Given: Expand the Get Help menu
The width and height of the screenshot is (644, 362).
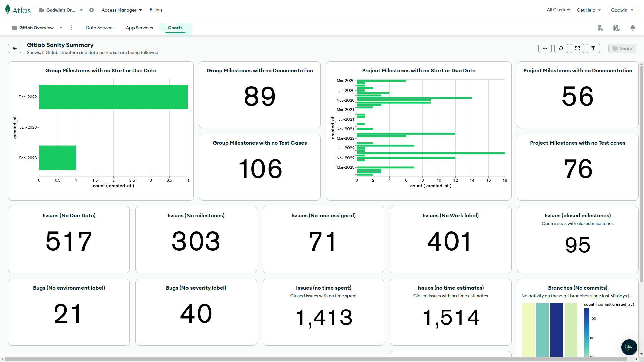Looking at the screenshot, I should click(x=588, y=10).
